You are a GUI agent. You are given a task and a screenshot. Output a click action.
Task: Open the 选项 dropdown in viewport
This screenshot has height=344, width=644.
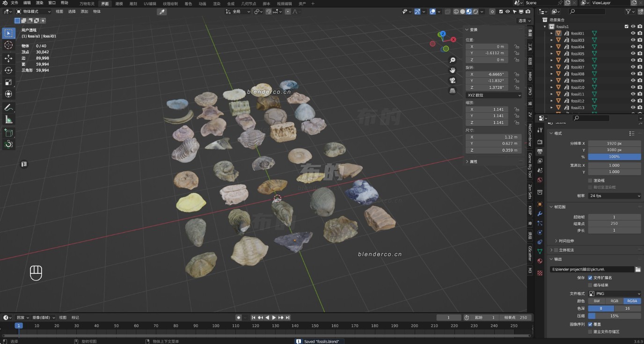click(x=525, y=21)
